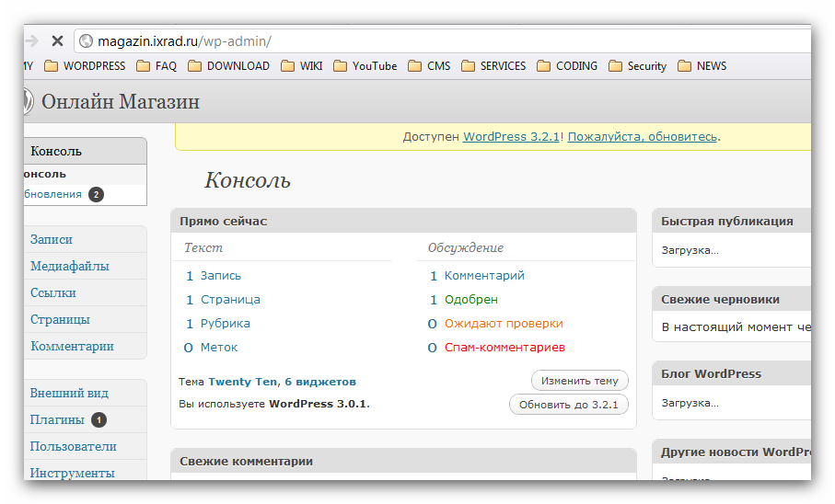Click the WordPress 3.2.1 link in notice
This screenshot has width=835, height=504.
(x=511, y=137)
